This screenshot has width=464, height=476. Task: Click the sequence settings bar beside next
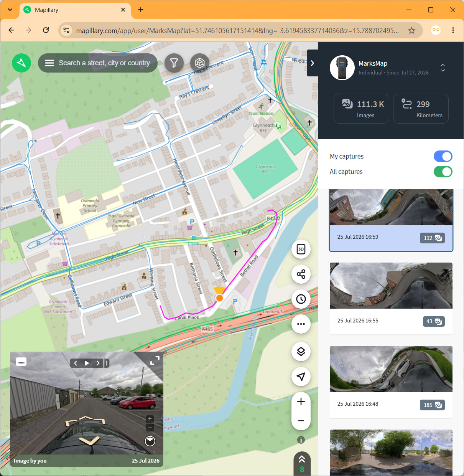coord(107,363)
